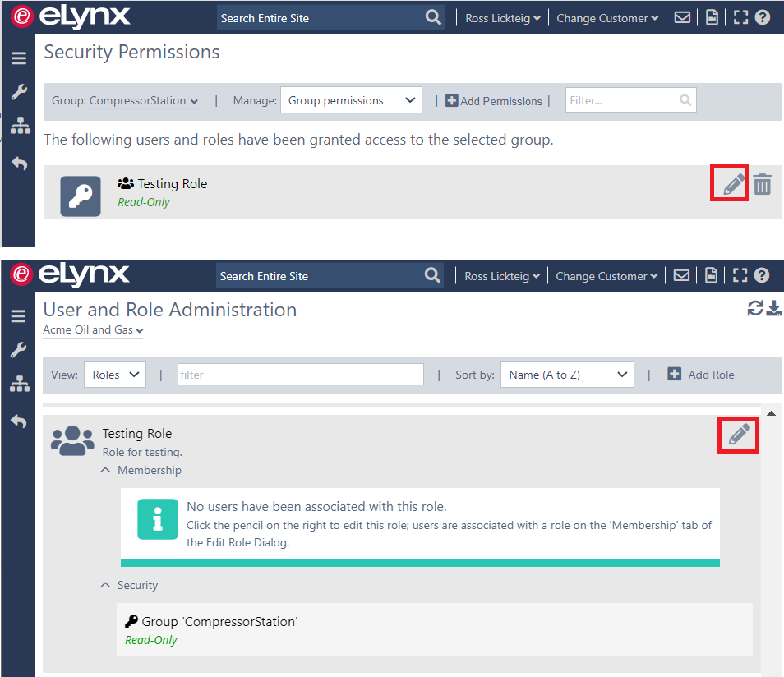Edit Testing Role with pencil in Role Administration

click(x=739, y=434)
